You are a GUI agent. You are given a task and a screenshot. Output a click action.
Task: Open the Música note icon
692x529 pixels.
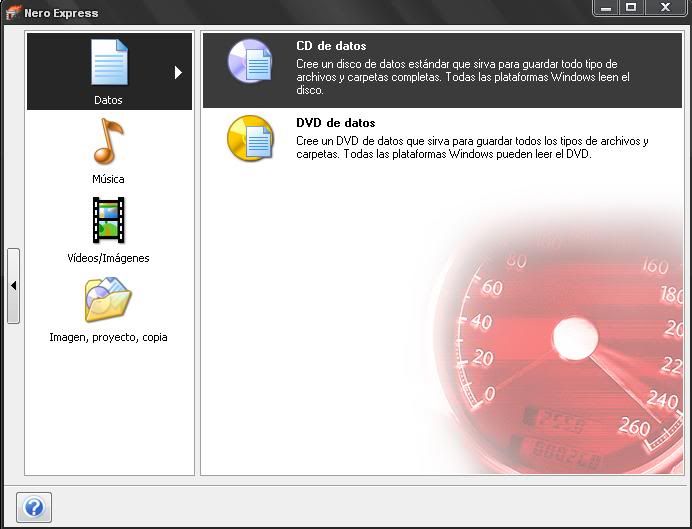coord(109,141)
